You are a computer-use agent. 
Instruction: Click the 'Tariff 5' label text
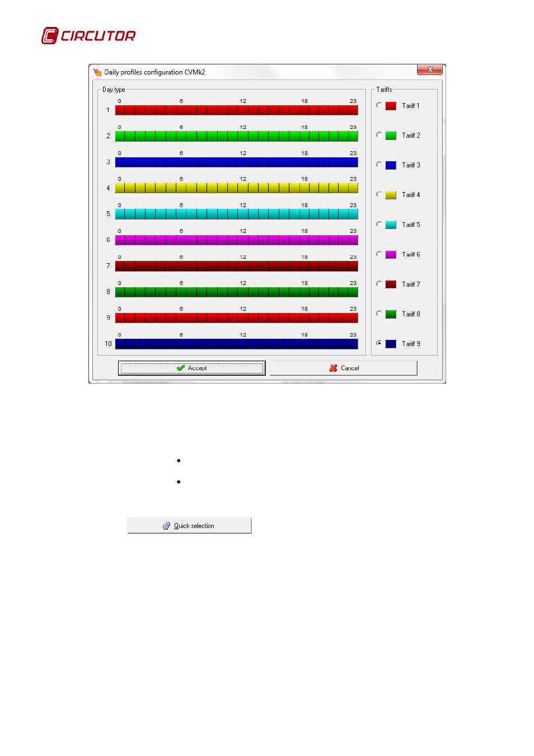(411, 225)
